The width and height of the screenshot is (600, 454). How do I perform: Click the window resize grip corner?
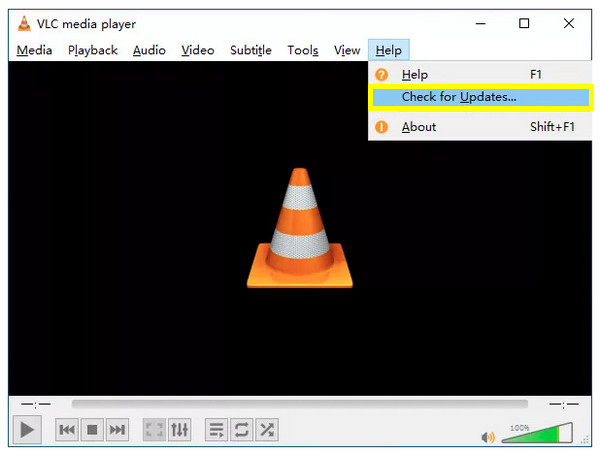[585, 440]
